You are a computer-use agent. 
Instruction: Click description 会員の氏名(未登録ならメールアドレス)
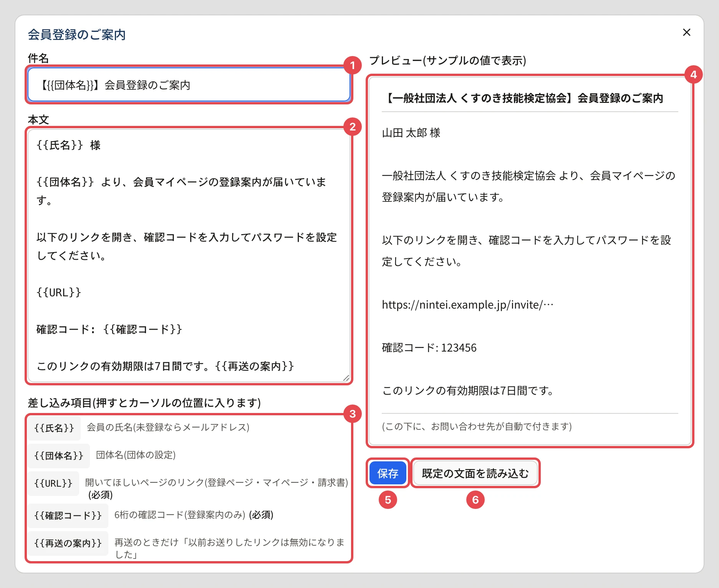tap(168, 427)
